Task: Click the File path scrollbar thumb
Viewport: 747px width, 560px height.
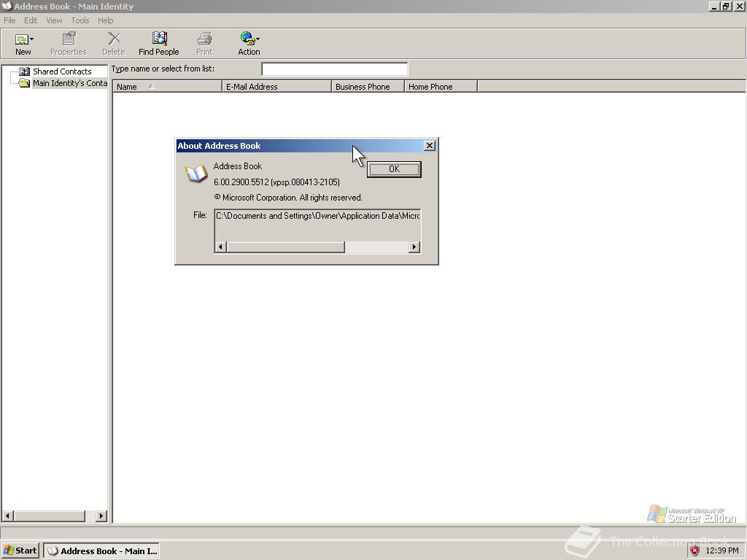Action: click(x=285, y=247)
